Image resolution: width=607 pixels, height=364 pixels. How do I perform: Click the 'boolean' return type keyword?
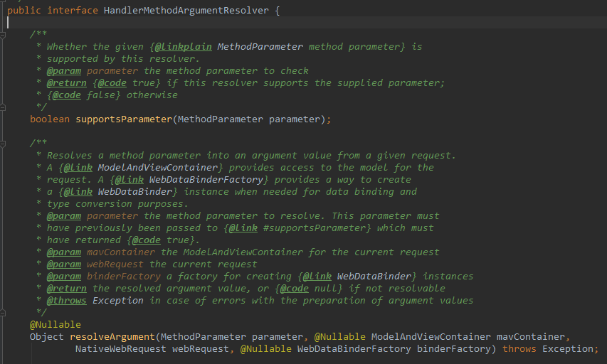point(50,119)
